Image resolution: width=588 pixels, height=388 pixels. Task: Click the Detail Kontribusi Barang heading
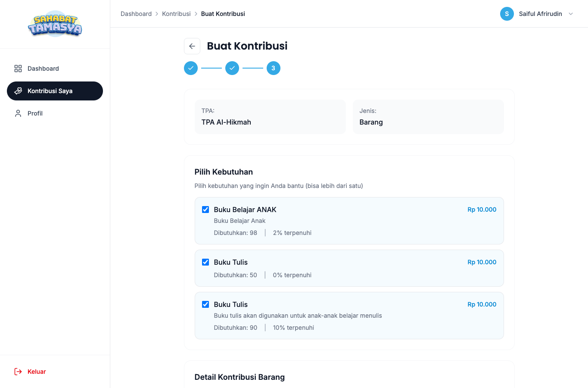(x=240, y=377)
